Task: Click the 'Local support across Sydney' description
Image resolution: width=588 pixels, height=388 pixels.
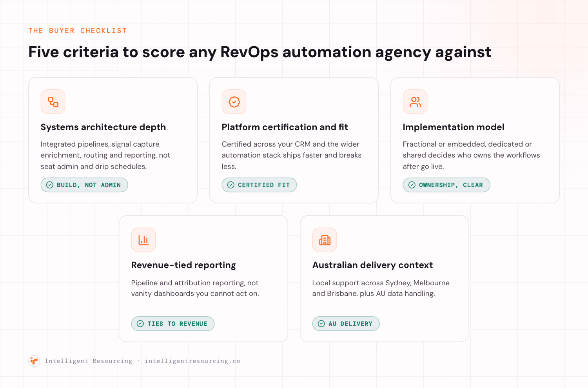Action: point(381,288)
